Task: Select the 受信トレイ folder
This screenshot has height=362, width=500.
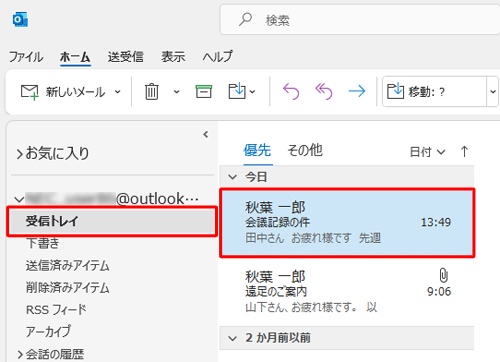Action: tap(112, 221)
